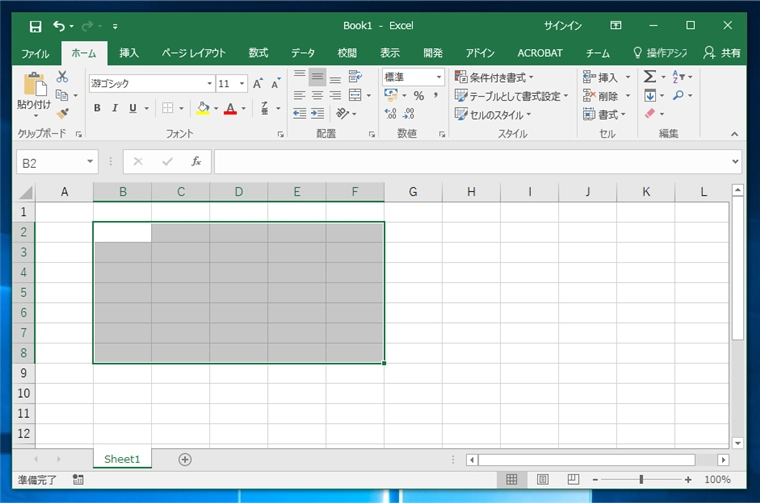
Task: Activate the Format Painter brush
Action: (62, 113)
